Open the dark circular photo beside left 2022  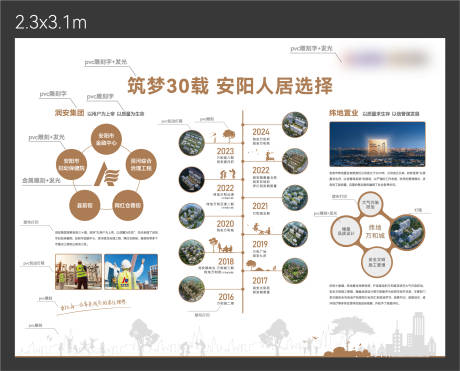click(192, 179)
